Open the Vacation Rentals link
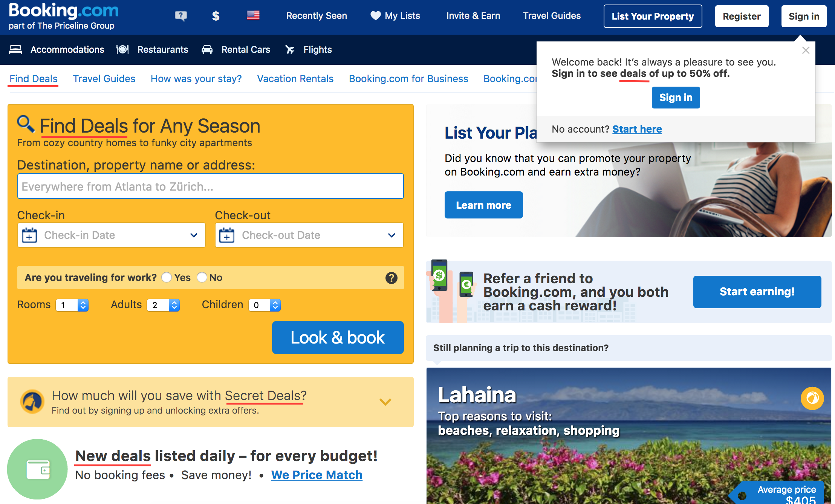 point(295,79)
